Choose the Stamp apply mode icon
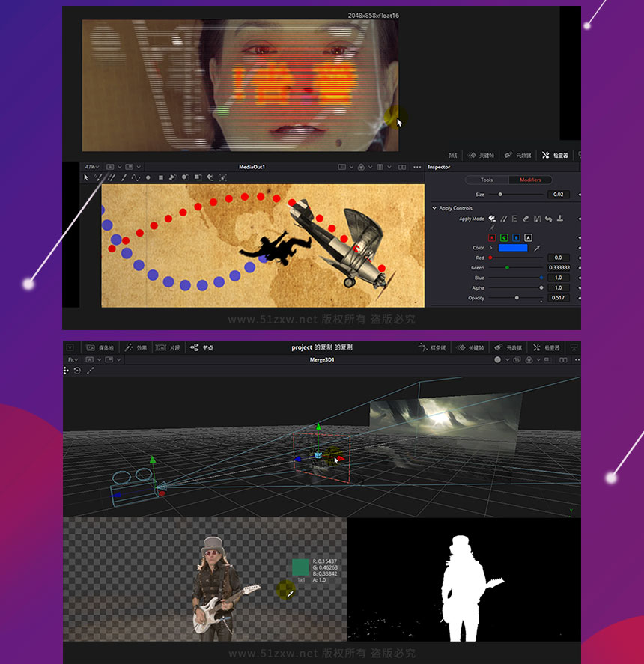644x664 pixels. (559, 219)
